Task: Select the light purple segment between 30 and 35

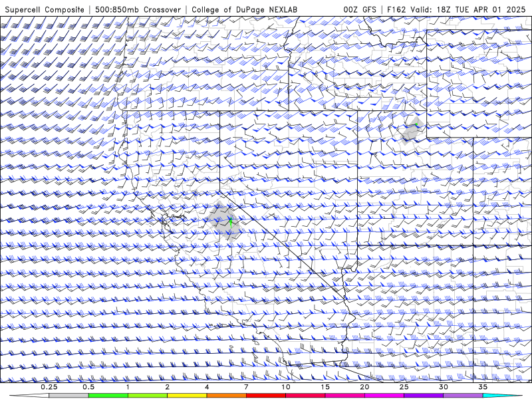Action: point(463,396)
